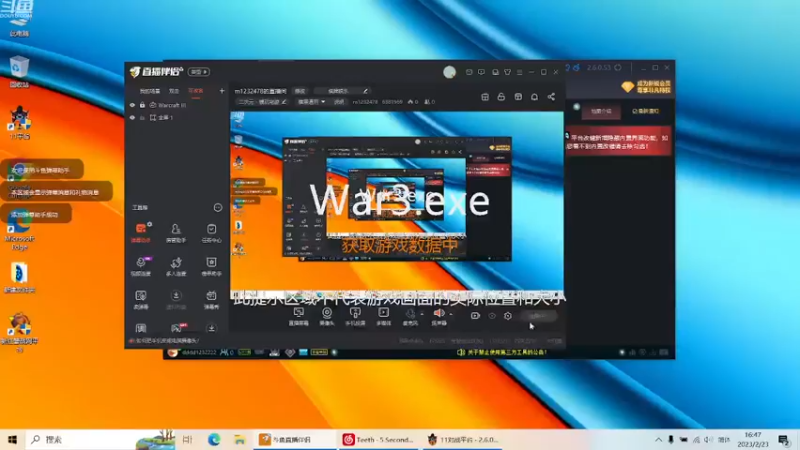Click the modify button beside room title
The image size is (800, 450).
coord(300,91)
